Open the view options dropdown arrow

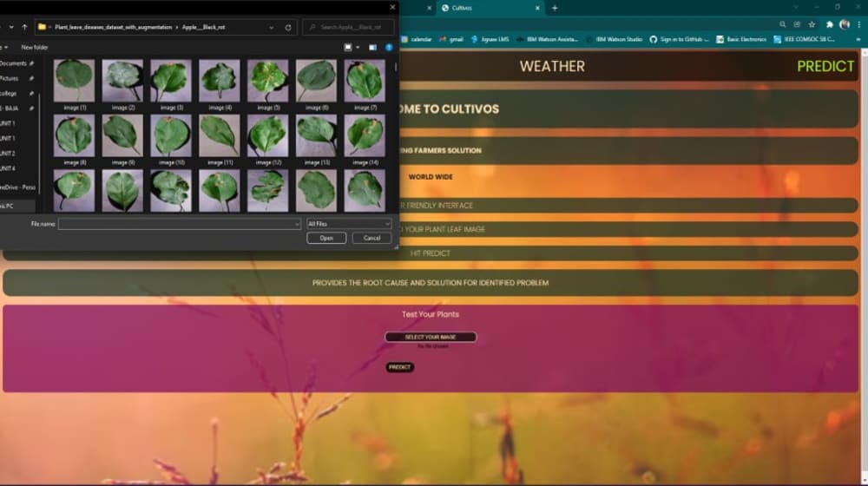click(358, 47)
